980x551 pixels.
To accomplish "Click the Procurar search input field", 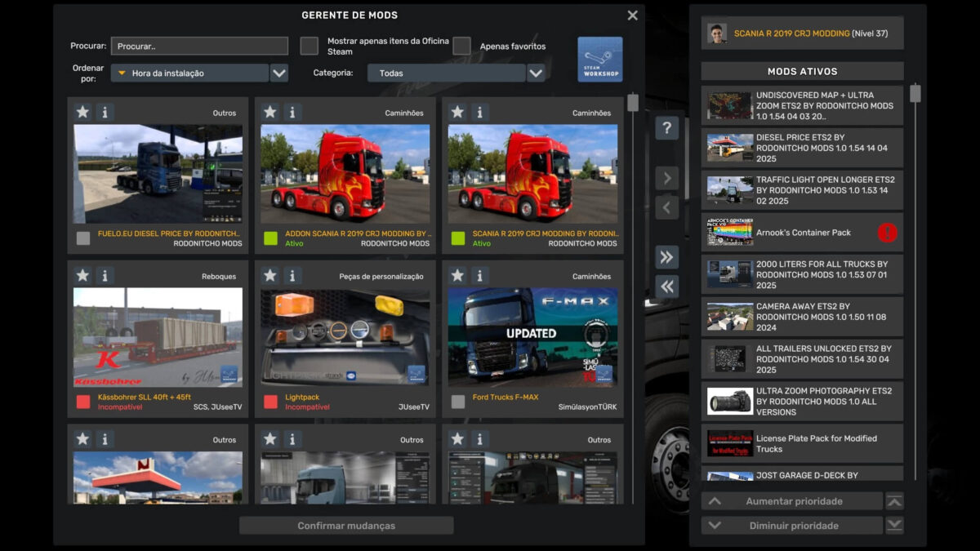I will click(x=199, y=47).
